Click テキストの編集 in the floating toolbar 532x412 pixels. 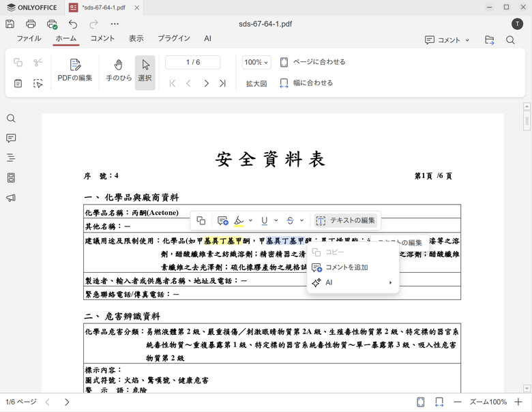click(345, 220)
